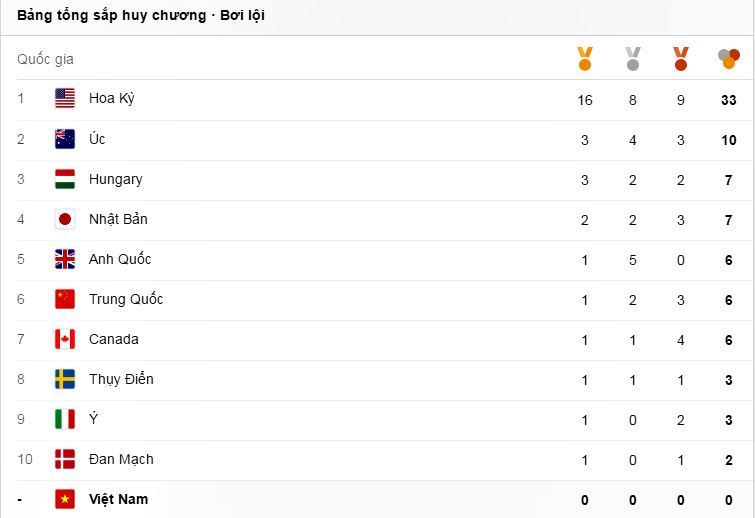Click the Hungary flag icon
The height and width of the screenshot is (518, 755).
65,179
